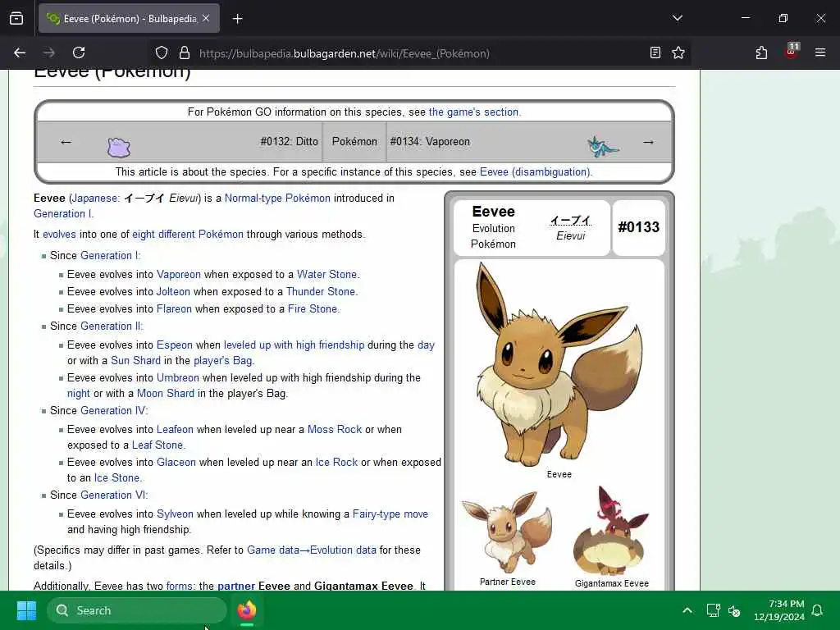Open the Extensions puzzle icon
This screenshot has height=630, width=840.
coord(761,52)
